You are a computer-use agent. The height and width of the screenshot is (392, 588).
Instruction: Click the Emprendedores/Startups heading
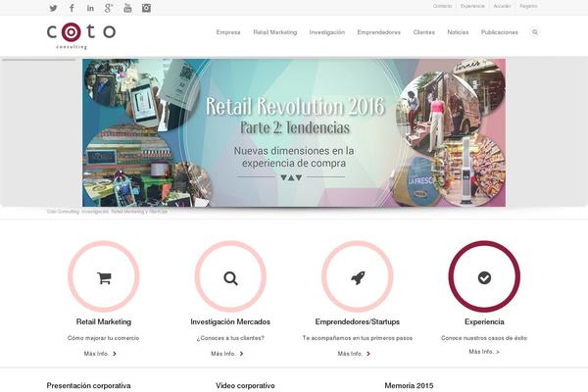point(358,321)
